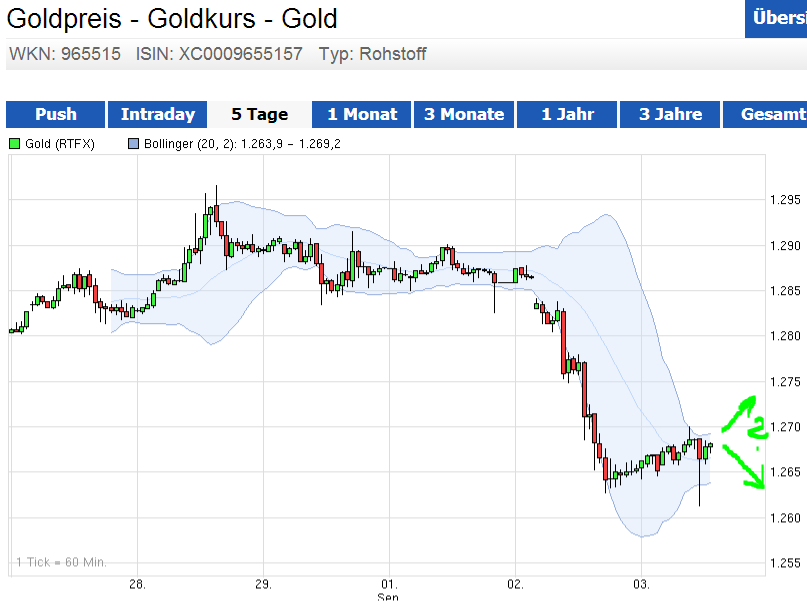
Task: Activate the Push live-update mode
Action: tap(55, 114)
